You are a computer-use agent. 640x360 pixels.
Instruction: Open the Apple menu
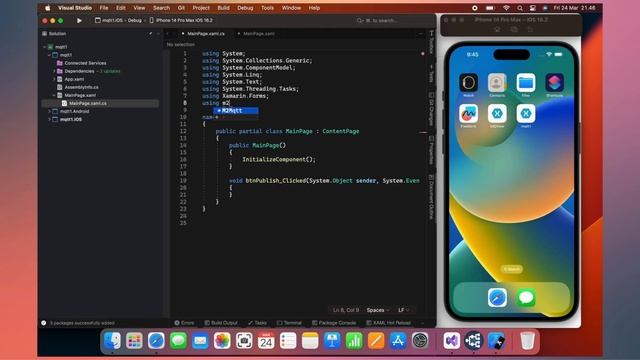(47, 8)
